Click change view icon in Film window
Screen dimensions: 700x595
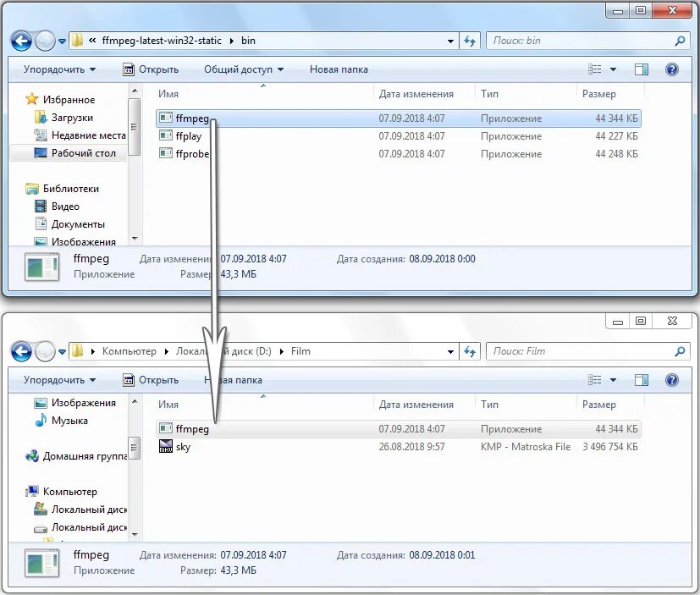point(595,380)
